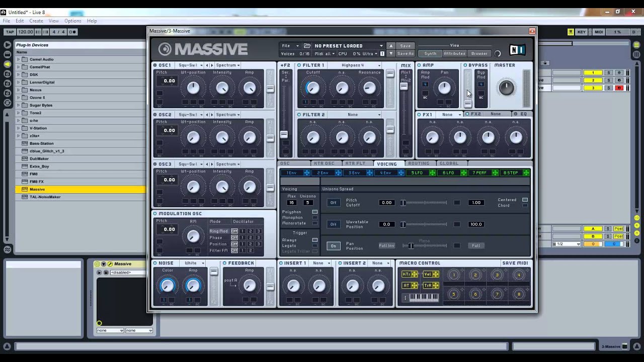Click the Filter 1 Cutoff knob

click(x=312, y=88)
